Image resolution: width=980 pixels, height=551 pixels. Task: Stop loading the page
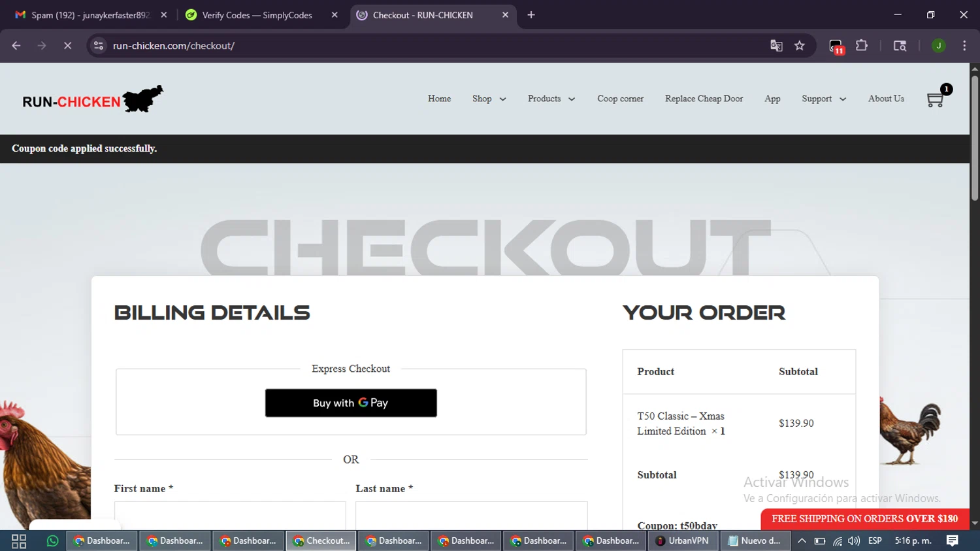67,46
